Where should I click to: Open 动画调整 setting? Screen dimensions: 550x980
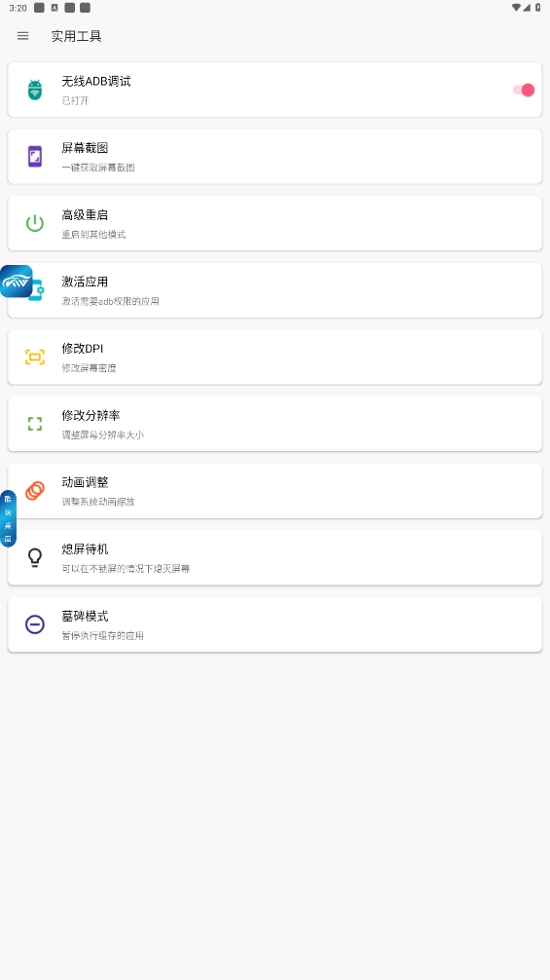(275, 491)
